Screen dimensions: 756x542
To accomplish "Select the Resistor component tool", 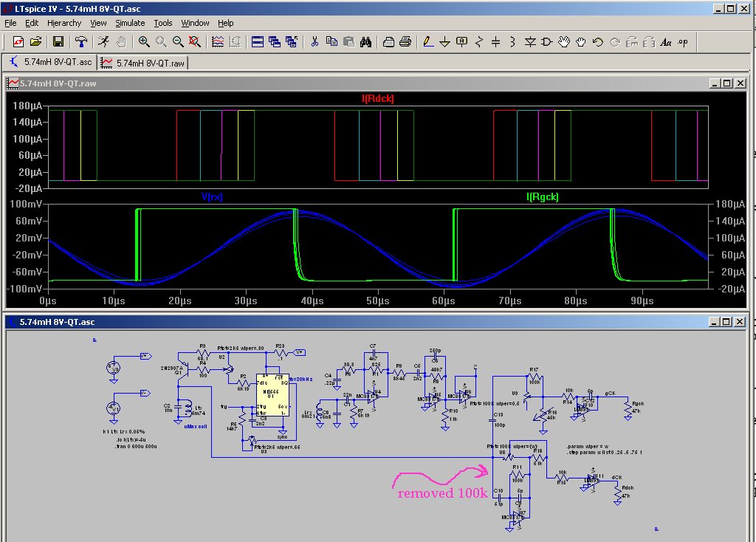I will pos(478,42).
